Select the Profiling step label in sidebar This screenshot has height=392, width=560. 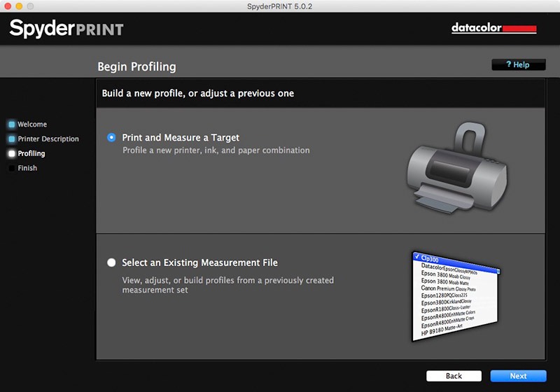tap(31, 153)
